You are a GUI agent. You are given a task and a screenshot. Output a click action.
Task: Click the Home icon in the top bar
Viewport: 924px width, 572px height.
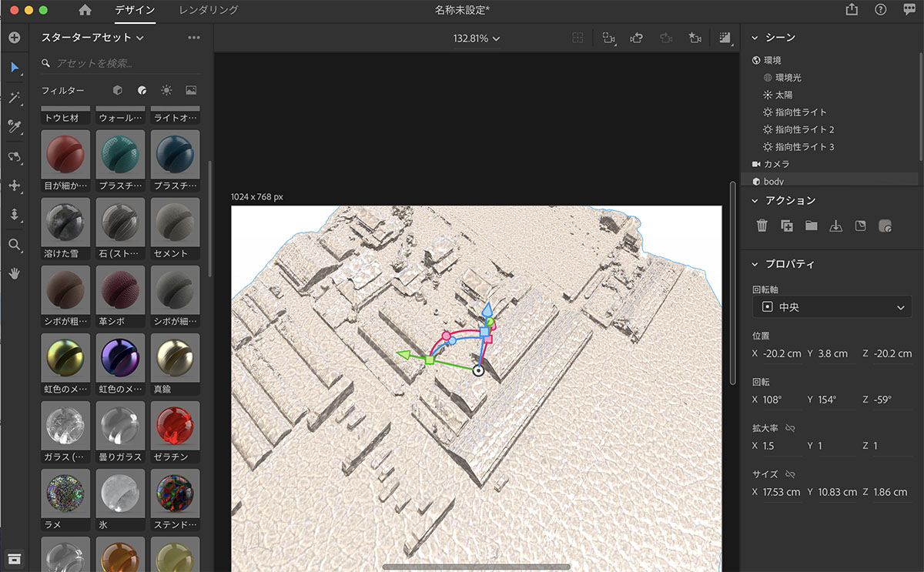point(85,10)
